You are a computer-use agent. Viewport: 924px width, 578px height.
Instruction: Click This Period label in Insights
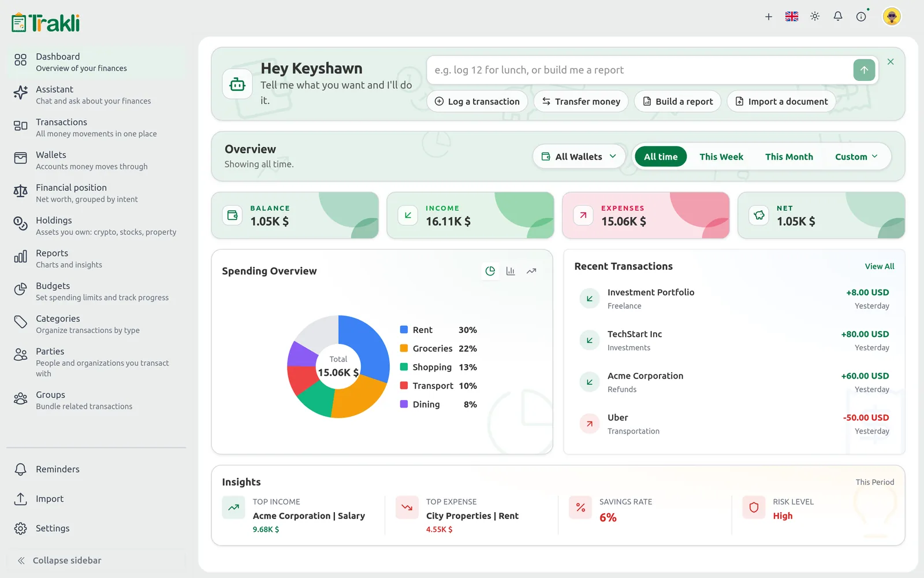click(874, 482)
